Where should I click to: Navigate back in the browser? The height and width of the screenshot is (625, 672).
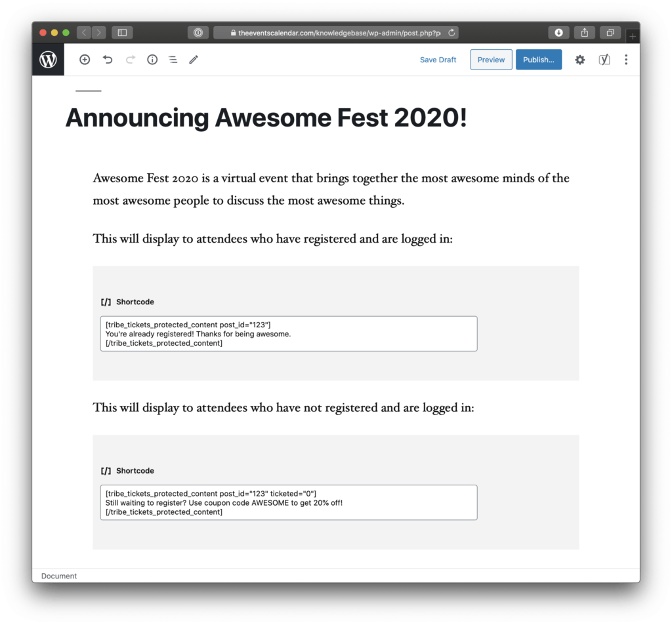pyautogui.click(x=83, y=31)
